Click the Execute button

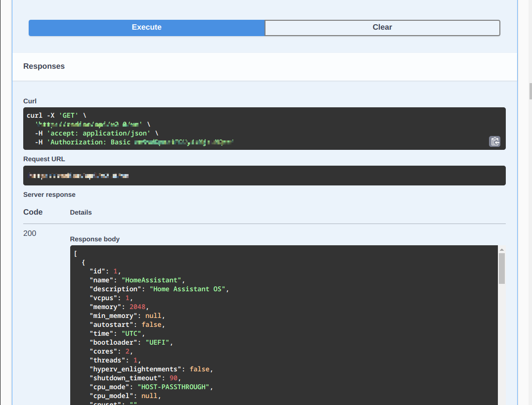(x=146, y=28)
